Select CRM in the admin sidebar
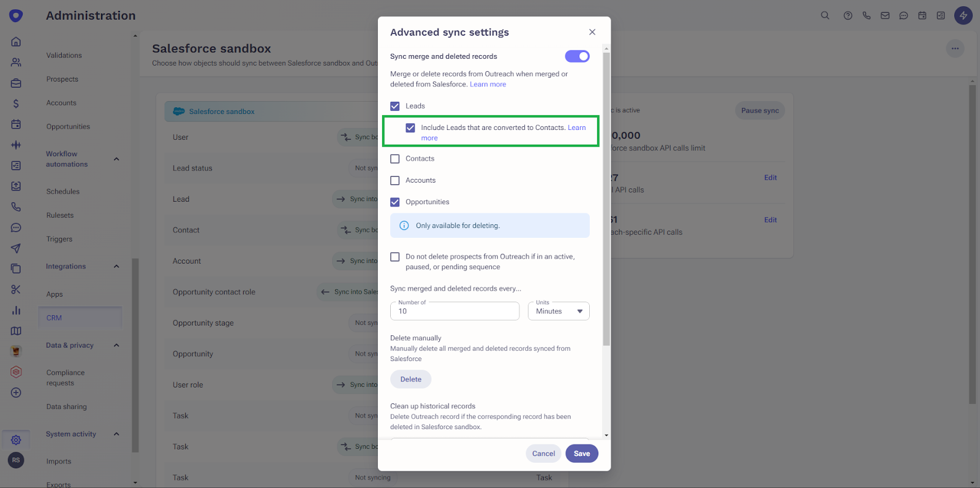980x488 pixels. pos(80,318)
